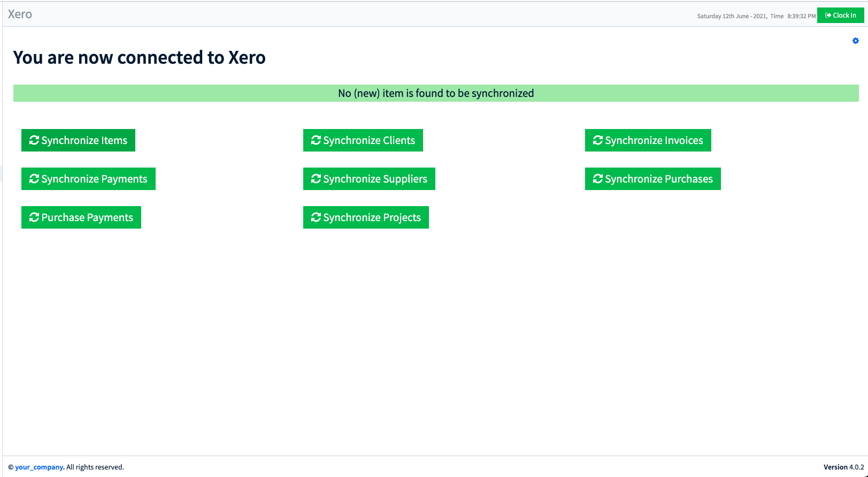Click the Xero page title

20,14
